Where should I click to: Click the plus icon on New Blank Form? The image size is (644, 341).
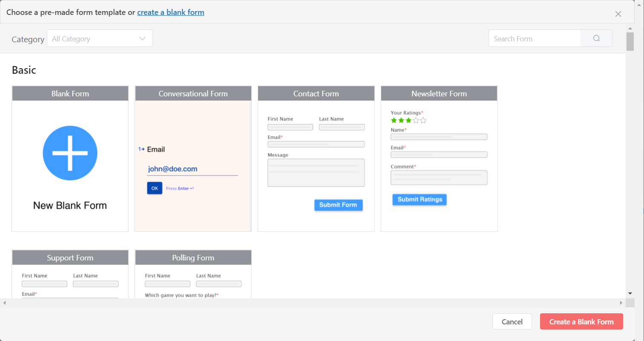pos(70,153)
